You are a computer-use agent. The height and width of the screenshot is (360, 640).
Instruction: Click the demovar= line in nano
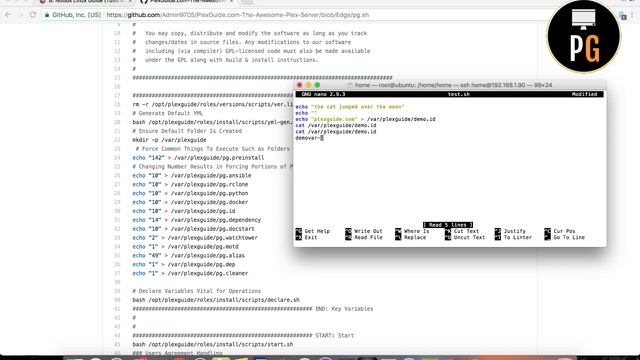click(309, 138)
